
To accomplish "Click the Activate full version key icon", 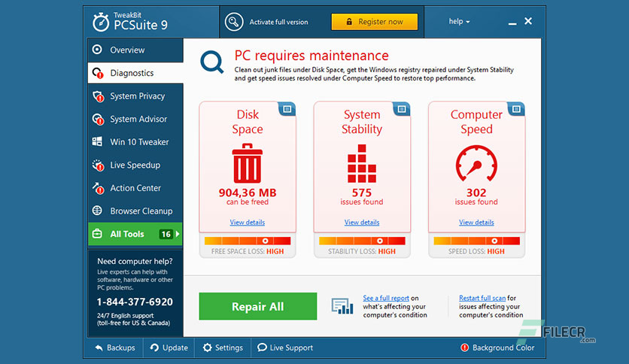I will pyautogui.click(x=234, y=22).
